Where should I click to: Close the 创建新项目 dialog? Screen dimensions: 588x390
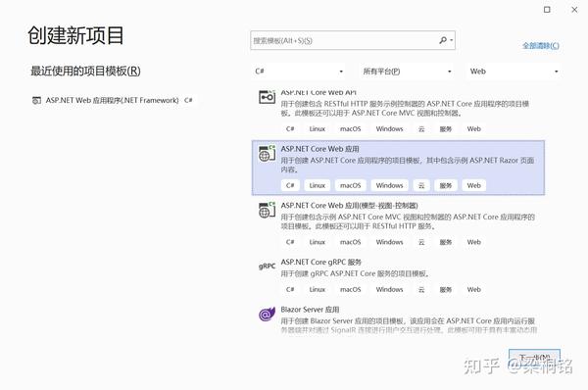point(574,10)
